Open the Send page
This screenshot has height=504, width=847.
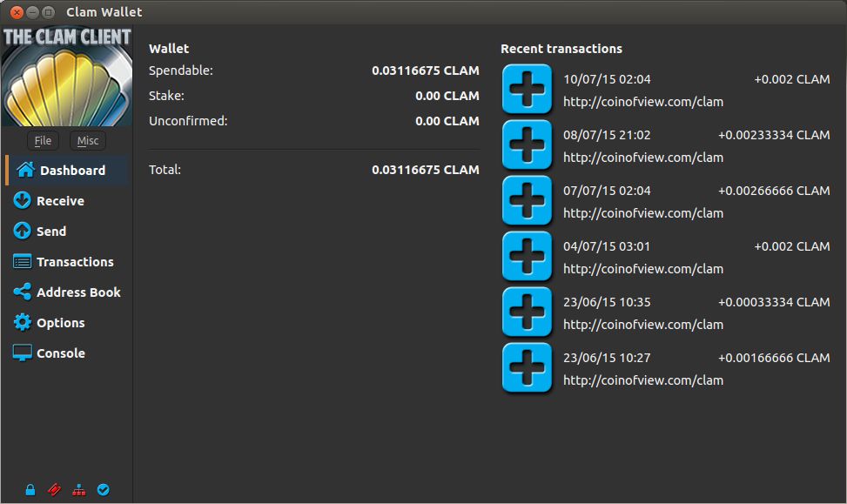50,232
